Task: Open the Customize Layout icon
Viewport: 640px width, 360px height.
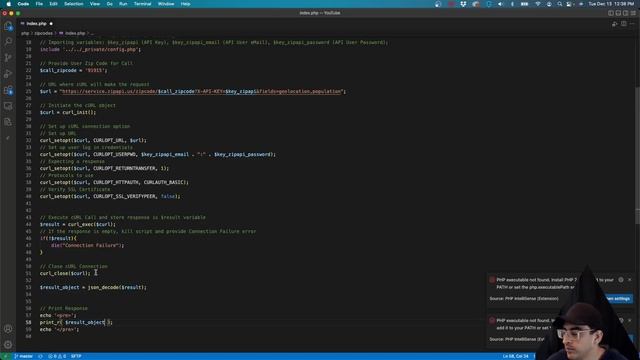Action: tap(633, 13)
